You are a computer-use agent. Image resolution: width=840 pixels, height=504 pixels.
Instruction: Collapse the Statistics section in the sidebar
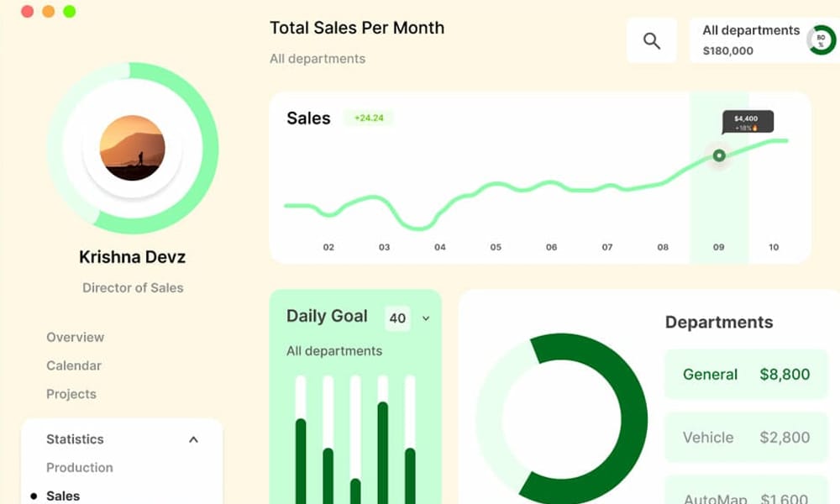tap(193, 438)
